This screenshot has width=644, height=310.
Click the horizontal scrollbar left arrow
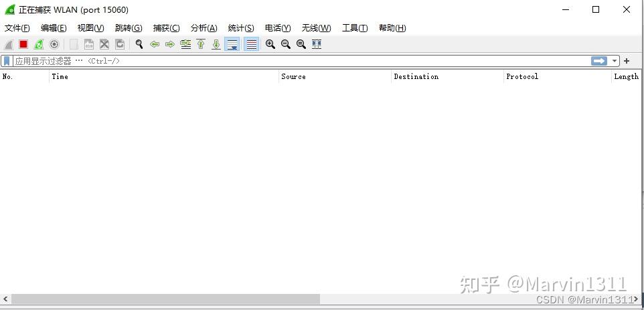[x=5, y=299]
